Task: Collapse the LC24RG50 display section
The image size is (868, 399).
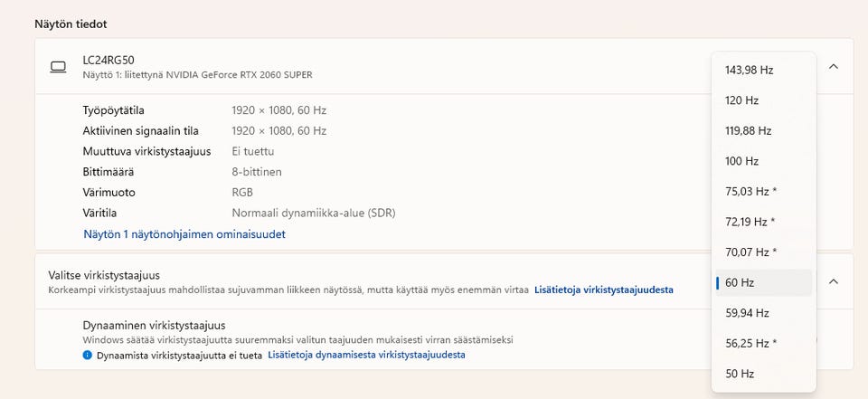Action: [x=833, y=67]
